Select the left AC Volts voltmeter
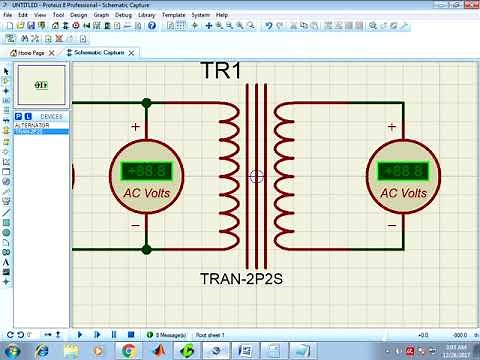This screenshot has width=480, height=360. pos(147,176)
